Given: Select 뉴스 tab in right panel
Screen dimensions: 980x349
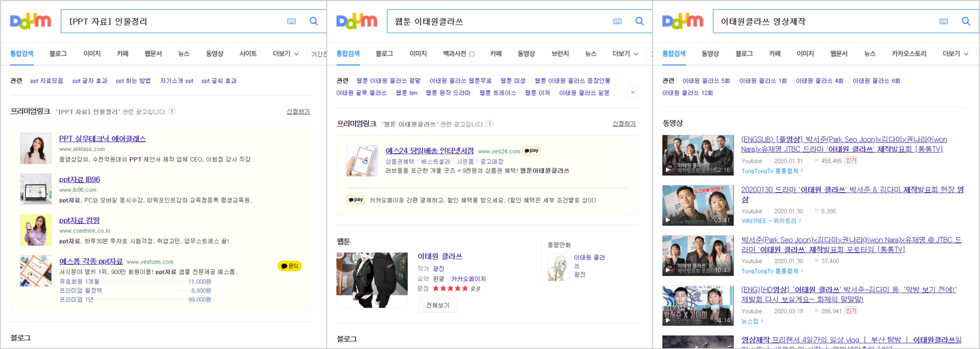Looking at the screenshot, I should (x=870, y=53).
